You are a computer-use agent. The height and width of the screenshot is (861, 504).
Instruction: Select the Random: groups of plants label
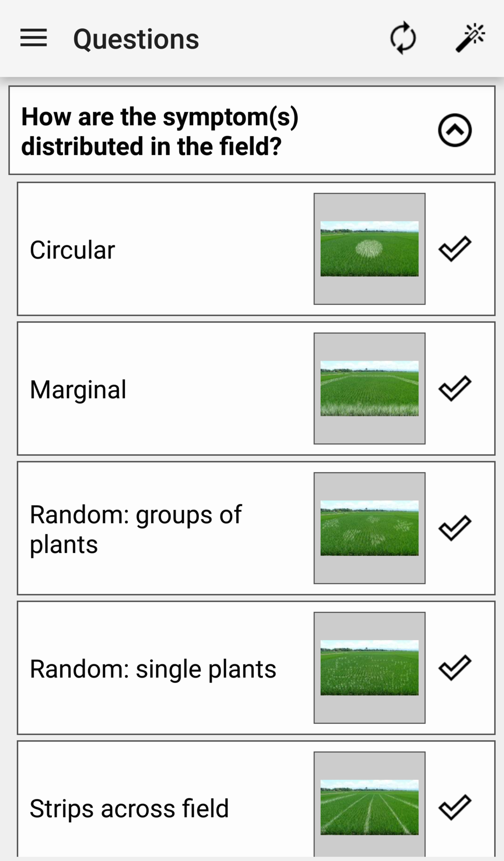(136, 529)
